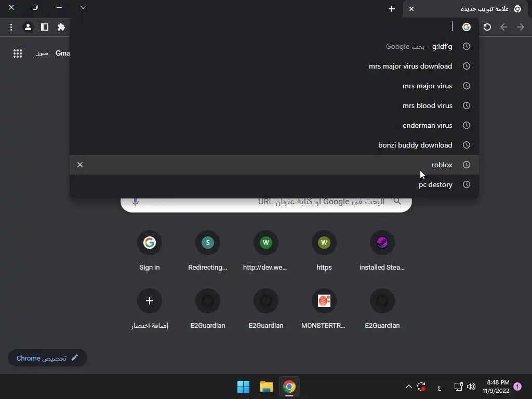Screen dimensions: 532x399
Task: Click the new tab title علامة تبويب جديدة
Action: [x=485, y=9]
